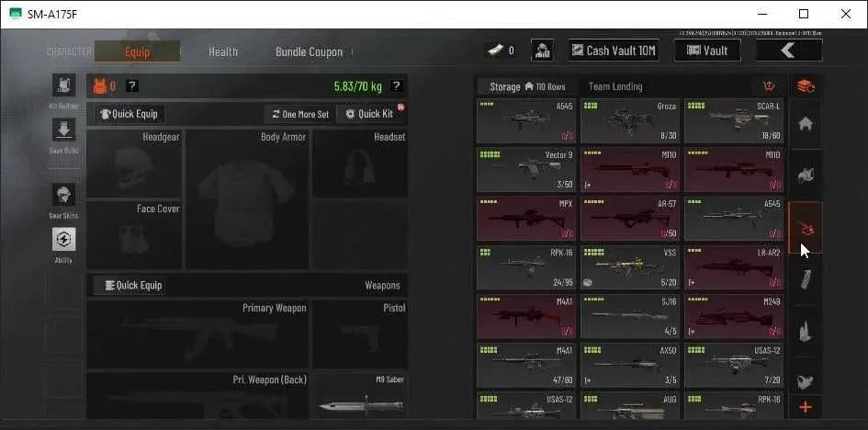The width and height of the screenshot is (868, 430).
Task: Open the help icon next to weight
Action: (397, 86)
